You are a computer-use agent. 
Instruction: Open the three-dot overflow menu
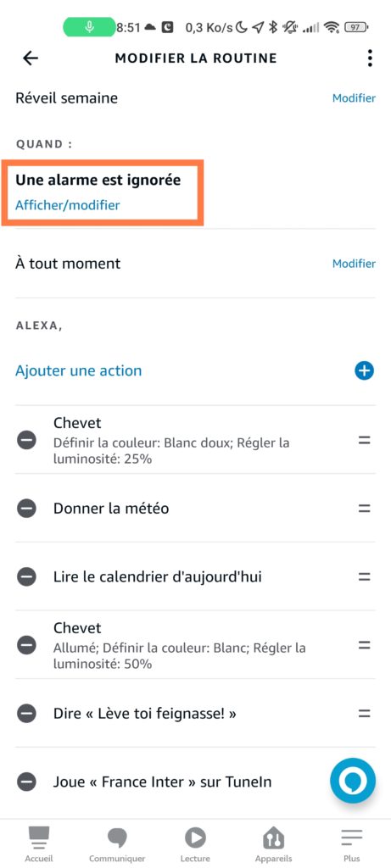[370, 58]
